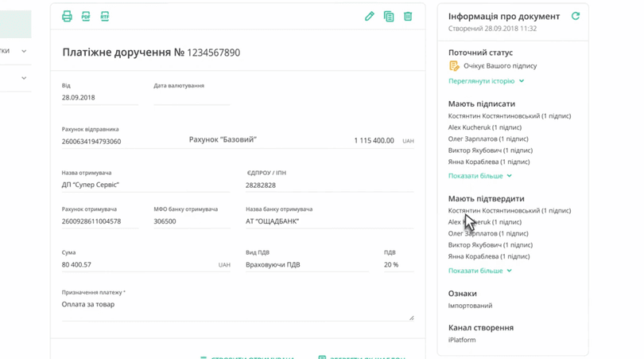Refresh the document information panel
The image size is (644, 359).
point(576,16)
